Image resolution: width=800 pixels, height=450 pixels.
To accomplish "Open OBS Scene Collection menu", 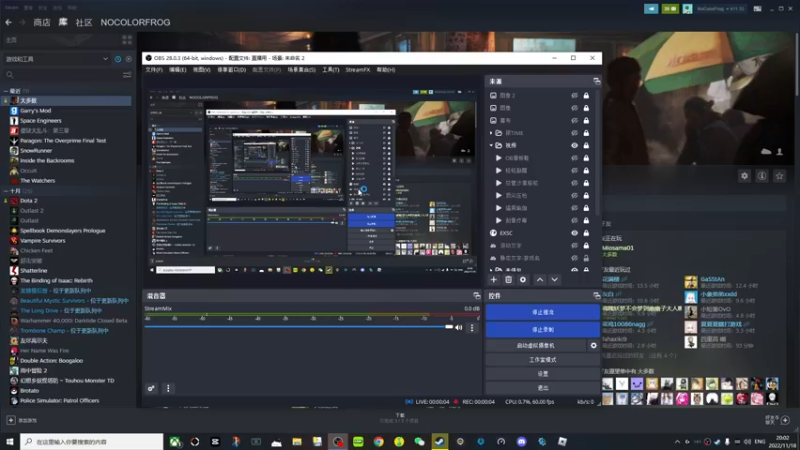I will tap(302, 70).
